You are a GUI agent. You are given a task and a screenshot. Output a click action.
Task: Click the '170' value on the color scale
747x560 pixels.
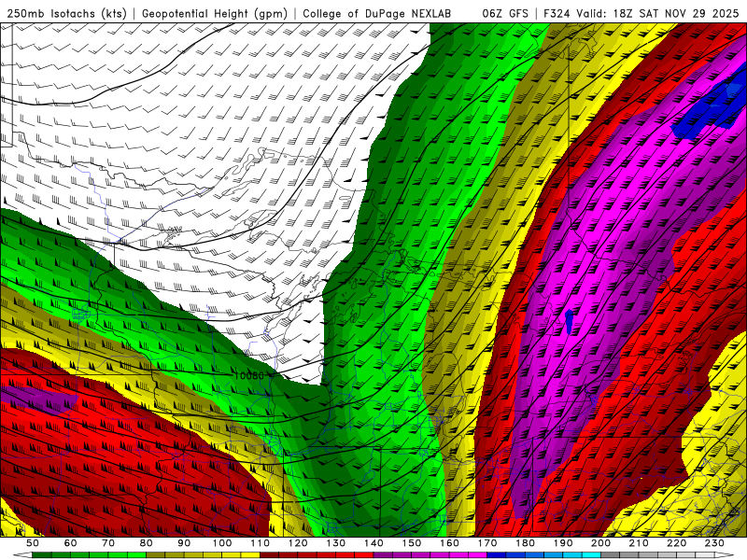(x=487, y=543)
